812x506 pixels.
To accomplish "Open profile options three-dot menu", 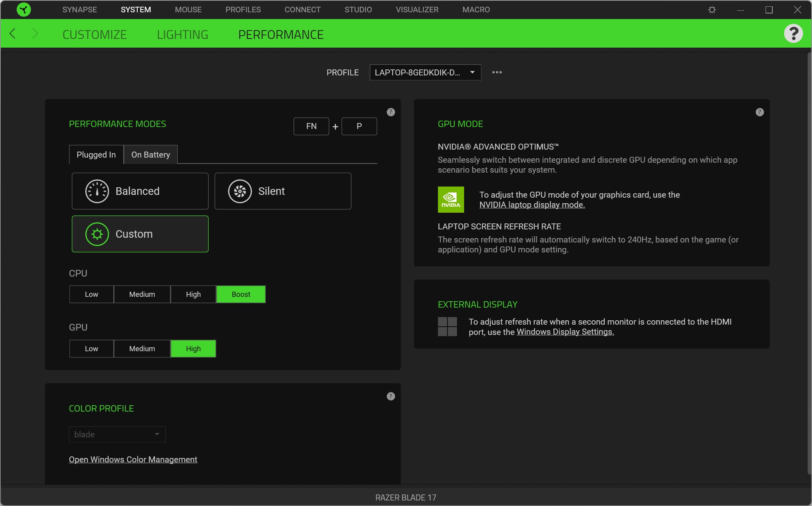I will click(x=497, y=72).
